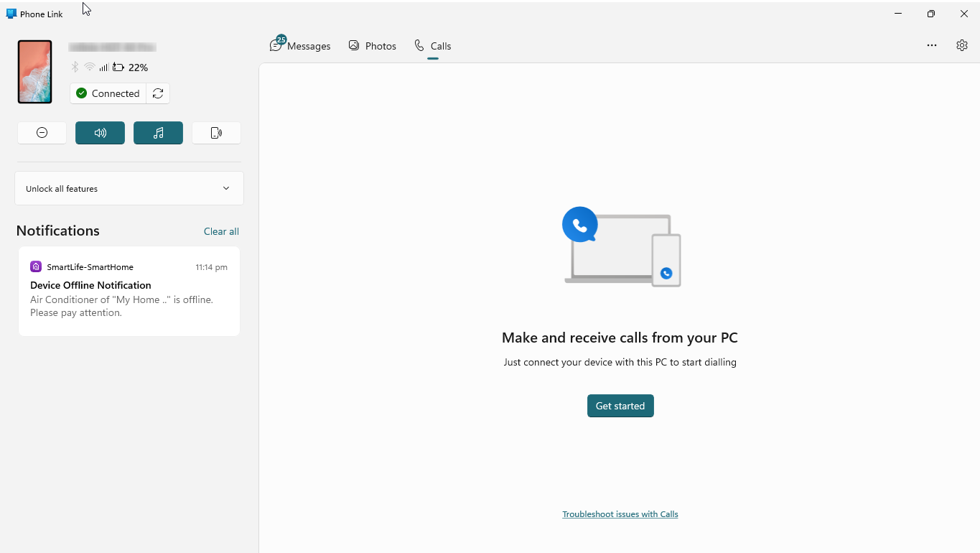Click the mobile signal strength icon
The width and height of the screenshot is (980, 553).
(104, 68)
